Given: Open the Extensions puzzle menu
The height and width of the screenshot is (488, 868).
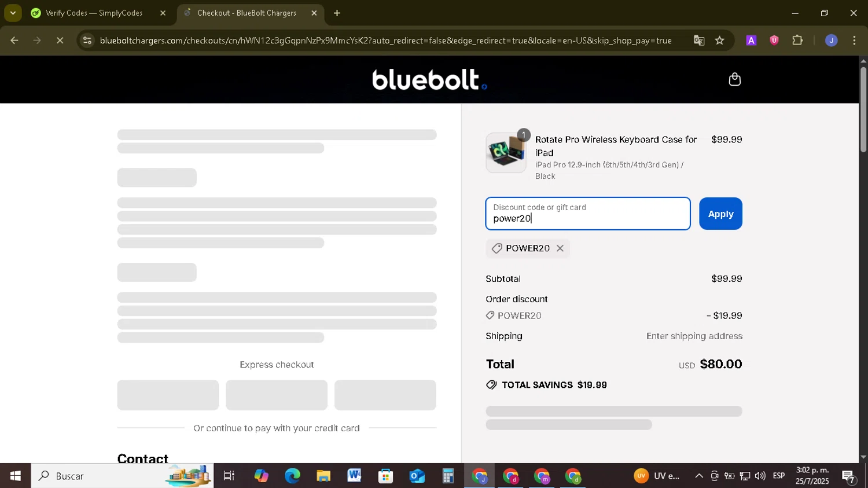Looking at the screenshot, I should pyautogui.click(x=797, y=41).
